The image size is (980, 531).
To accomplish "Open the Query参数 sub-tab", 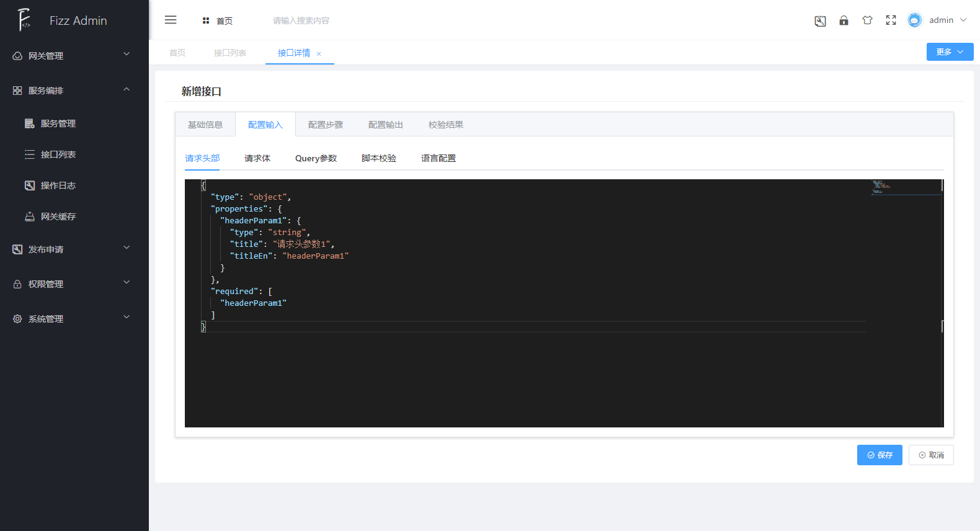I will [316, 158].
